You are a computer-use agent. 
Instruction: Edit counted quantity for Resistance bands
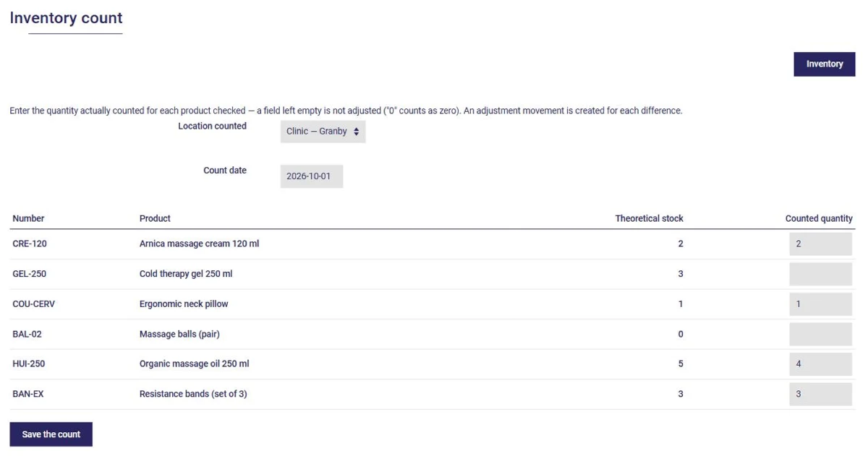click(x=820, y=395)
